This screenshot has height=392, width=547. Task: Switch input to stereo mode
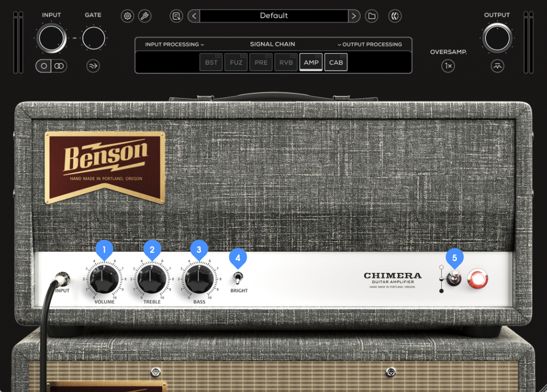[x=59, y=66]
